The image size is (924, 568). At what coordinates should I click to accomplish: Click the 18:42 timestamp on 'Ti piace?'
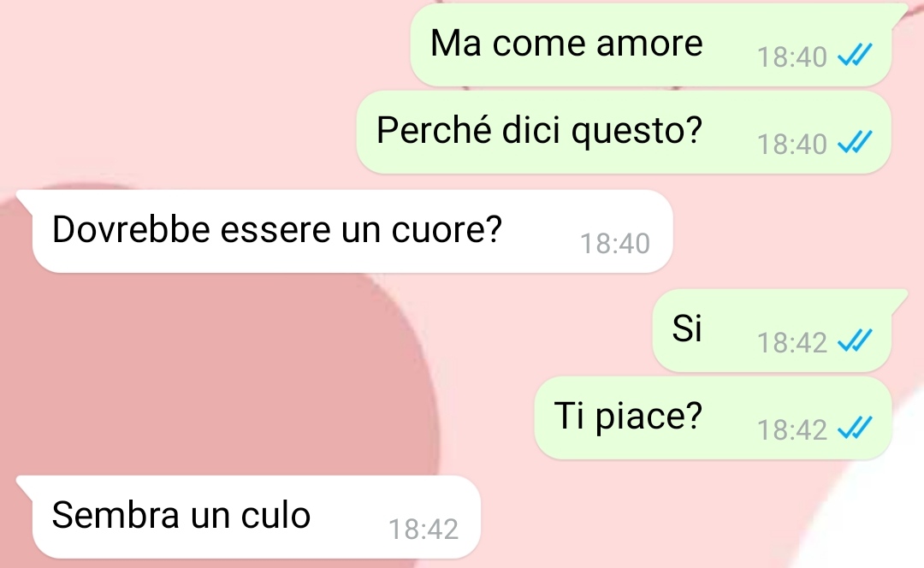[x=792, y=430]
